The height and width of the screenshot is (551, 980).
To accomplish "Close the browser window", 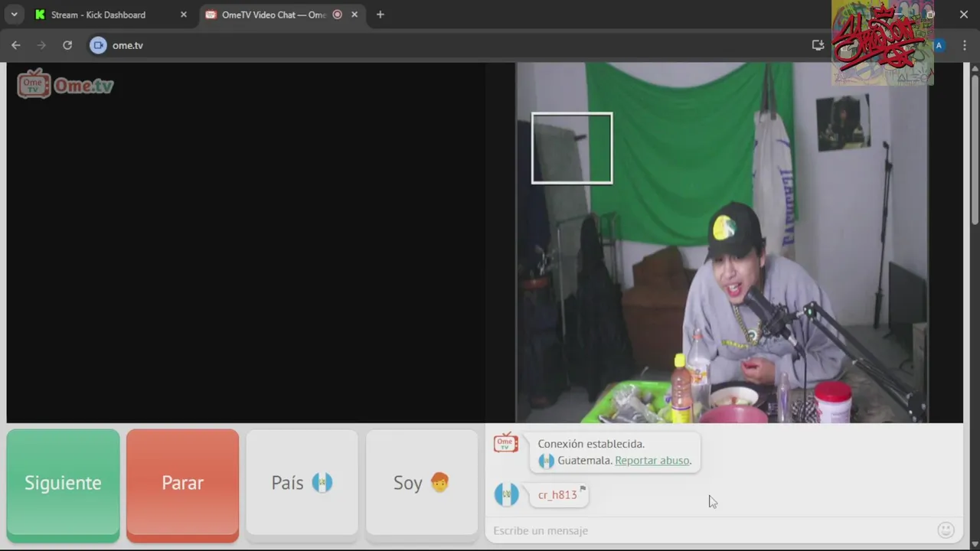I will click(x=964, y=15).
